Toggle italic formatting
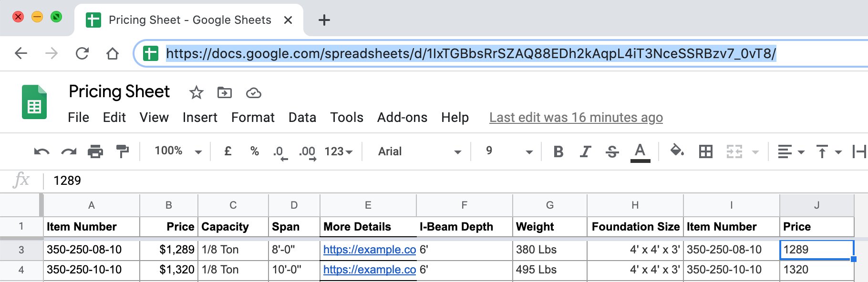 click(585, 152)
